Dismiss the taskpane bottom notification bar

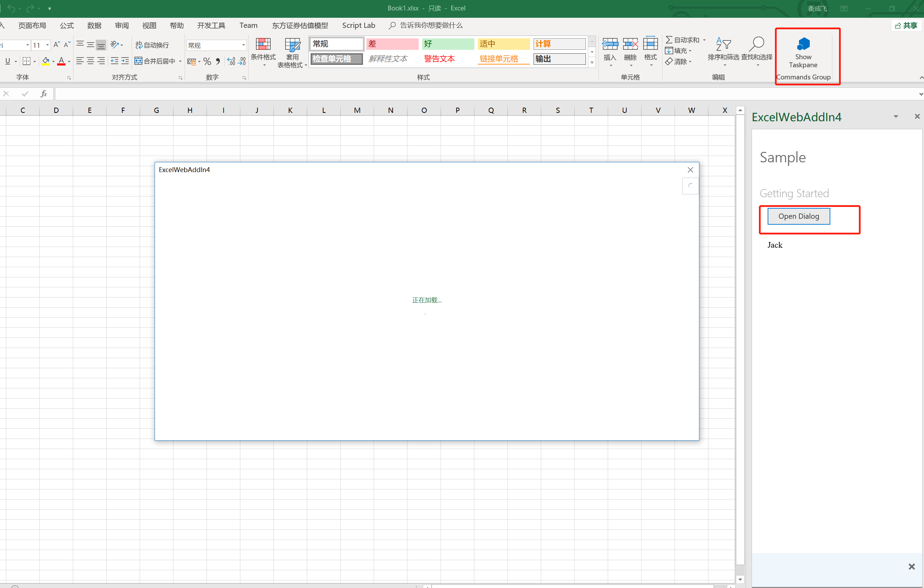(912, 566)
